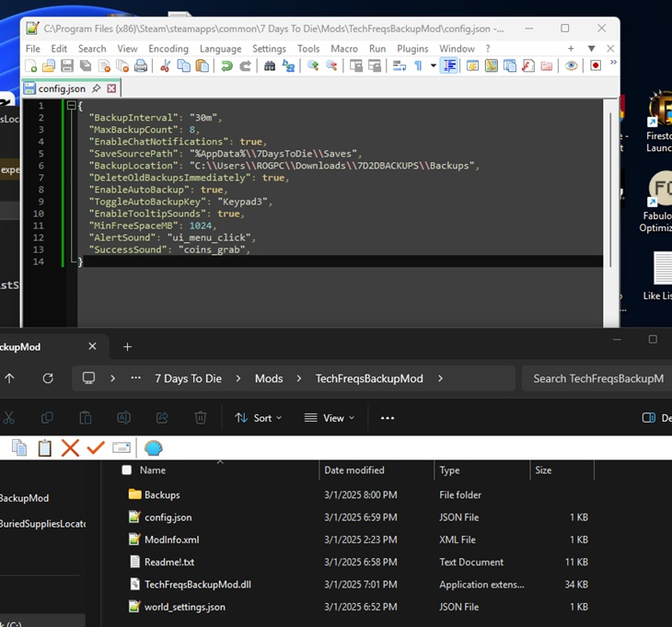Go to the Mods breadcrumb folder
The image size is (672, 627).
click(269, 378)
